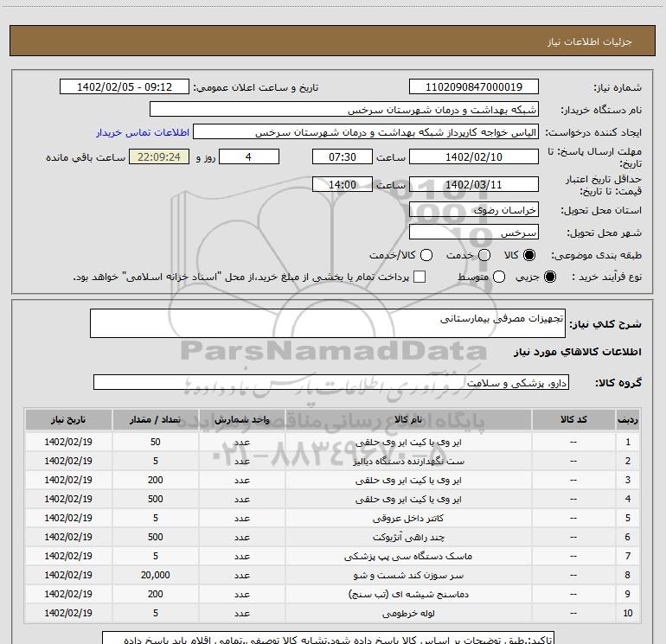Screen dimensions: 666x644
Task: Select row 1 item ایر وی یا کیت ایر وی حلقی
Action: [x=408, y=442]
